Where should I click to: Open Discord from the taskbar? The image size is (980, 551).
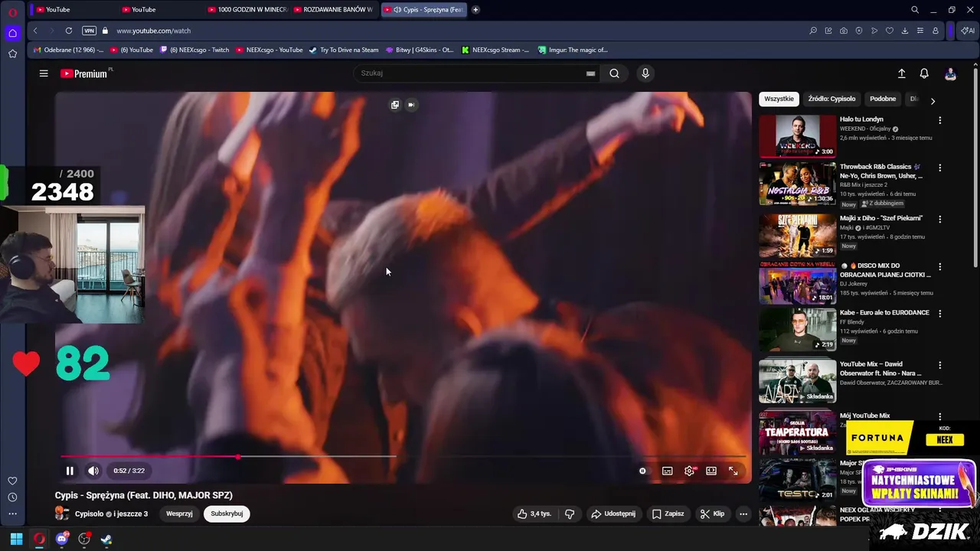(62, 539)
